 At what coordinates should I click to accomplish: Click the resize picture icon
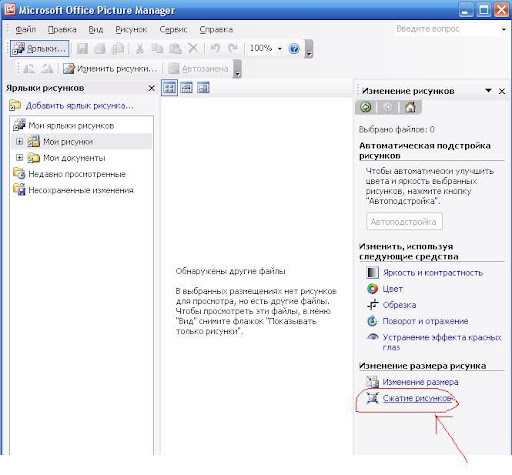(372, 382)
